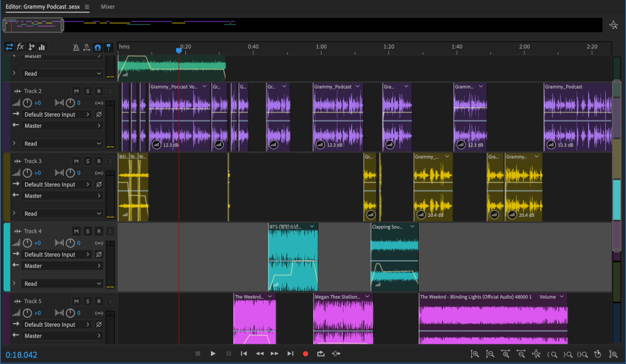The image size is (626, 364).
Task: Toggle the metronome icon
Action: pos(76,47)
